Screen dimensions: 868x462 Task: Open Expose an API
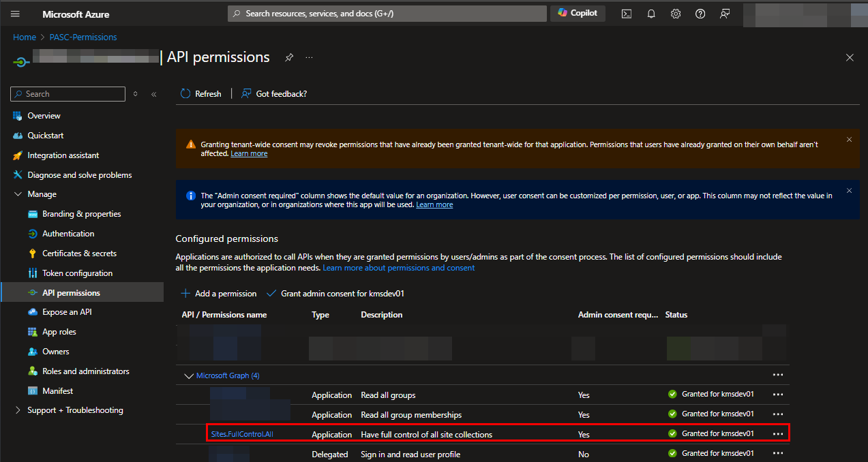(x=67, y=312)
